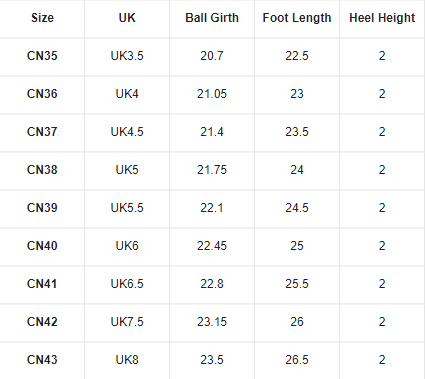Click the UK7.5 cell

click(x=127, y=322)
